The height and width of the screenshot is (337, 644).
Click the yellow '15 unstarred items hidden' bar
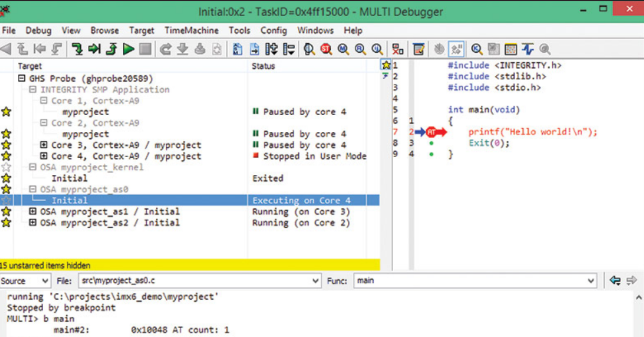(x=190, y=265)
